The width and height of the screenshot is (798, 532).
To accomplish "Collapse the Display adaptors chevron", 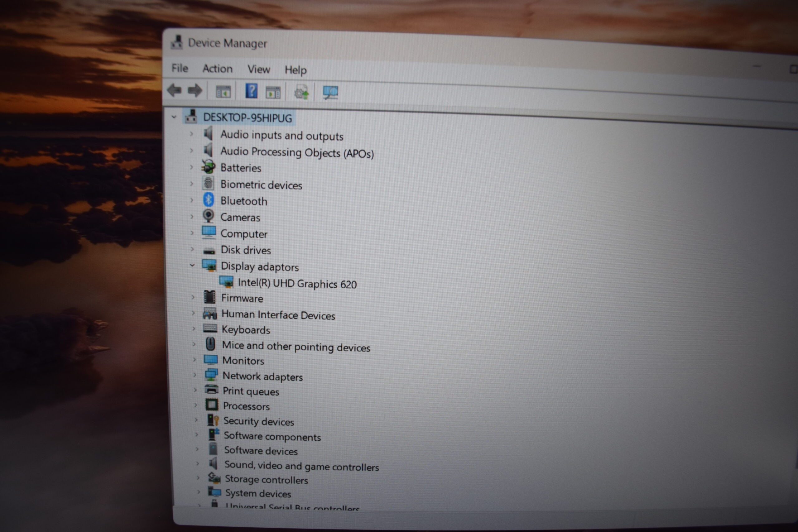I will 192,265.
